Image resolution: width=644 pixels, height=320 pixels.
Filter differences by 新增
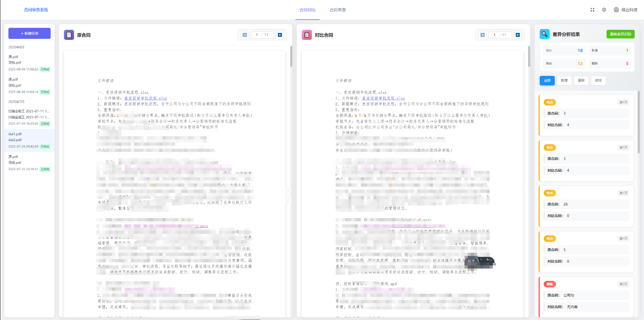tap(564, 81)
